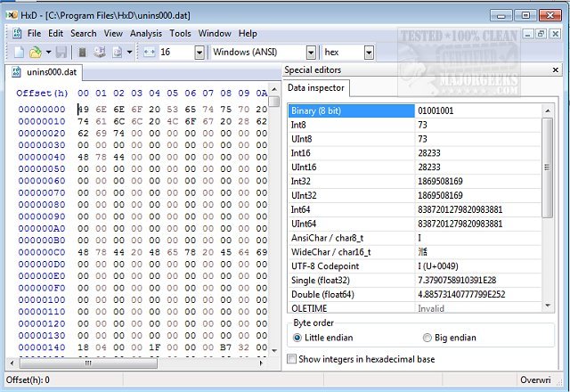
Task: Enable Show integers in hexadecimal base
Action: pyautogui.click(x=361, y=359)
